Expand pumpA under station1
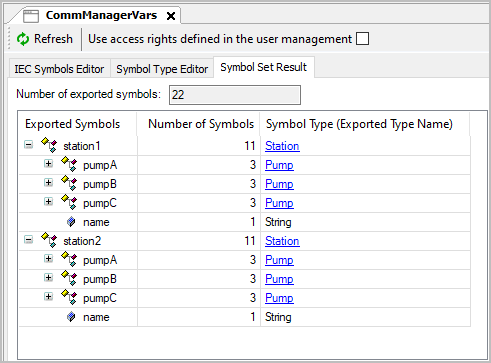This screenshot has width=491, height=363. click(x=48, y=164)
